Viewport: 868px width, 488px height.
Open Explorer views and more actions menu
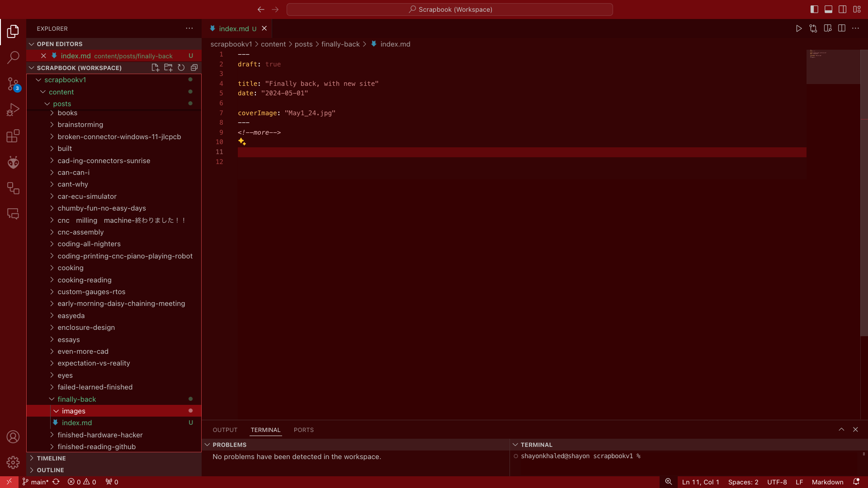click(x=189, y=28)
